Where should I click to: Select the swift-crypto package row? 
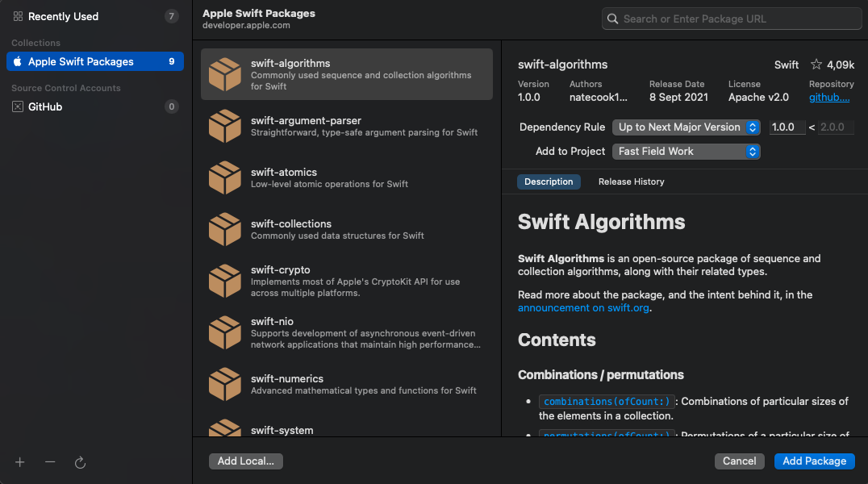(347, 281)
